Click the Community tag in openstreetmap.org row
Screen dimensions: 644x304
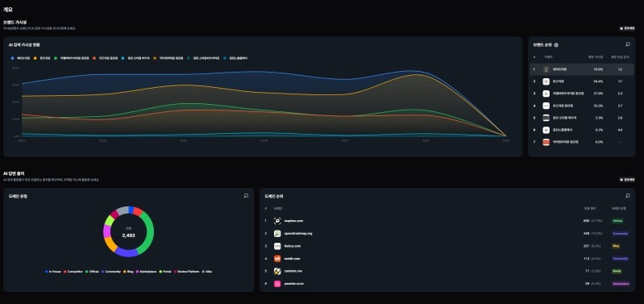[620, 233]
